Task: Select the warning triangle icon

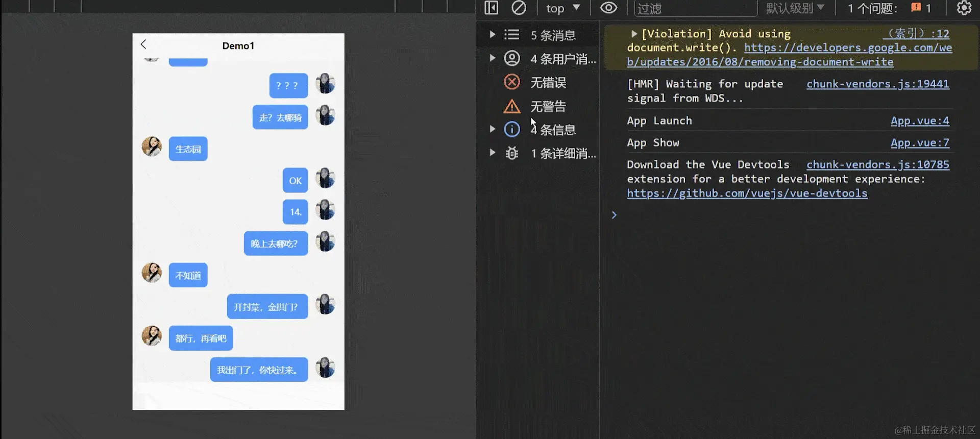Action: [x=512, y=106]
